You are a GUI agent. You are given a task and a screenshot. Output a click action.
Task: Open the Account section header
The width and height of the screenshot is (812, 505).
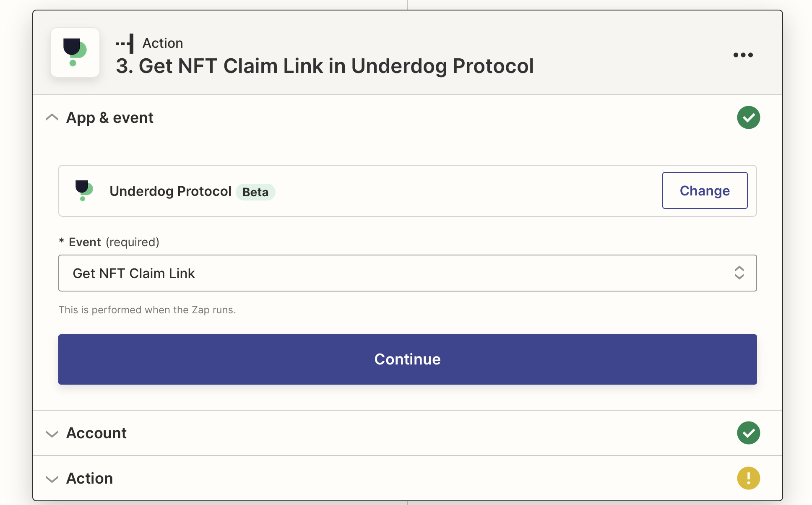[408, 433]
